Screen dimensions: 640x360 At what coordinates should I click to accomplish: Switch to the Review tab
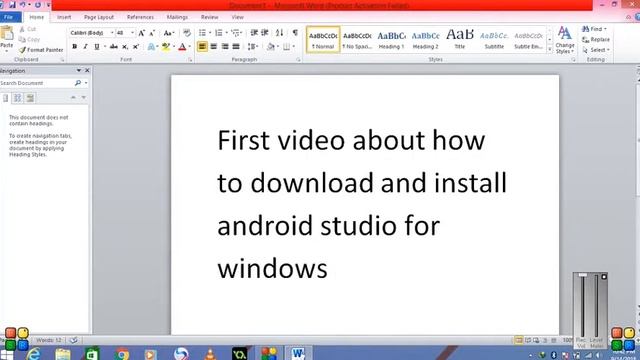(x=209, y=17)
